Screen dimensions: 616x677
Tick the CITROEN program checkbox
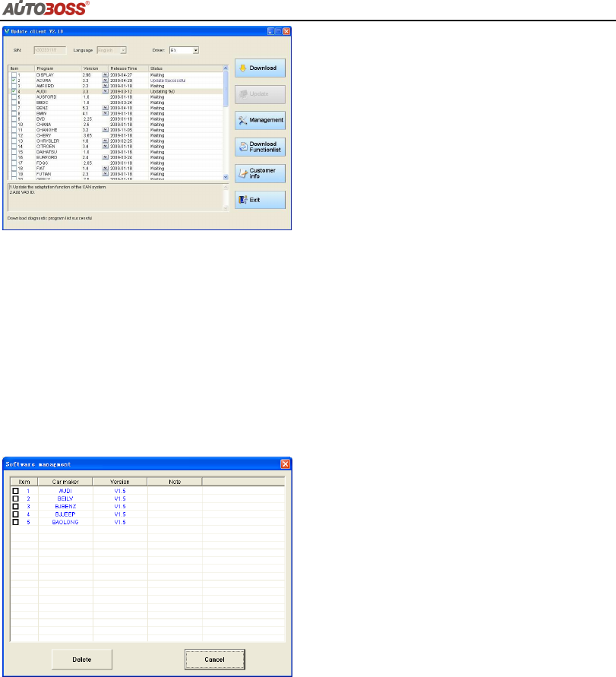pyautogui.click(x=14, y=147)
